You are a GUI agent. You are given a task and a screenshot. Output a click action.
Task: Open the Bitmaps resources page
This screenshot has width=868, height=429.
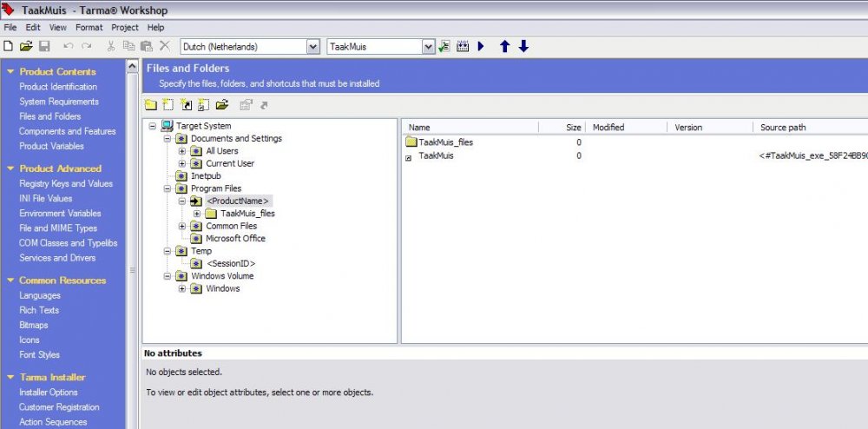click(x=33, y=326)
